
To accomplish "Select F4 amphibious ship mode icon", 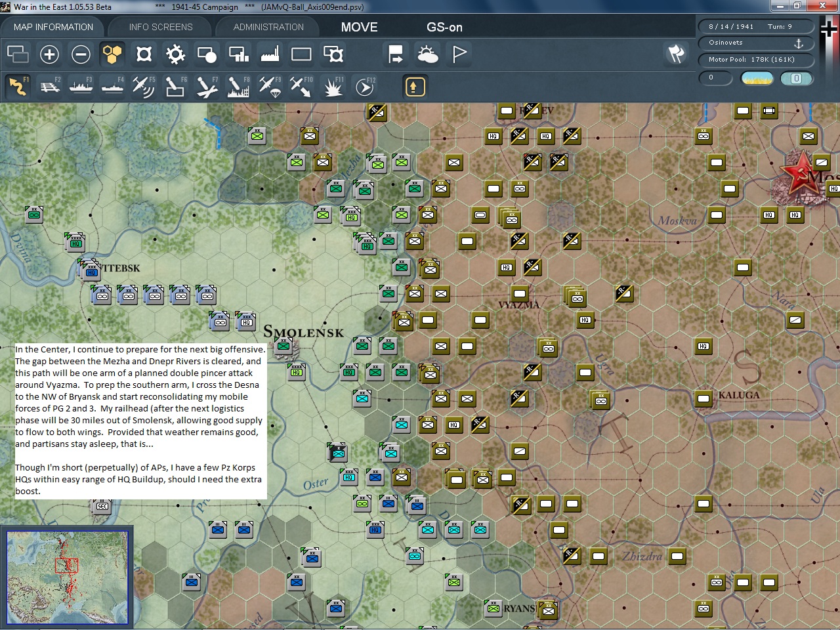I will 112,87.
